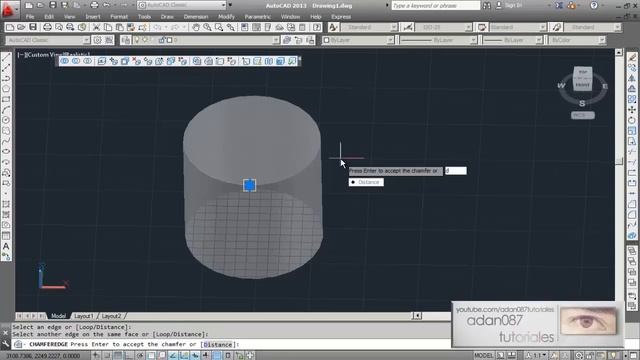Select the Move tool in Modify toolbar
The width and height of the screenshot is (640, 360).
click(x=632, y=109)
